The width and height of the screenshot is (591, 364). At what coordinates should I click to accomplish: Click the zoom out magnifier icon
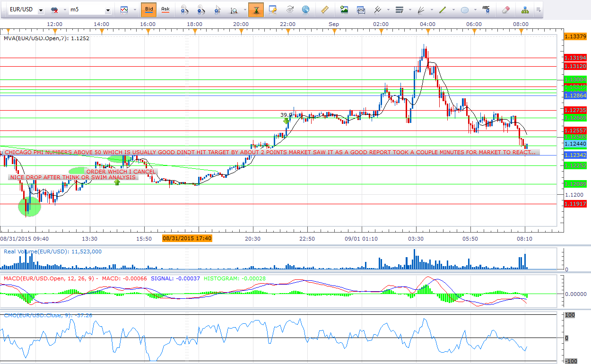(x=201, y=9)
